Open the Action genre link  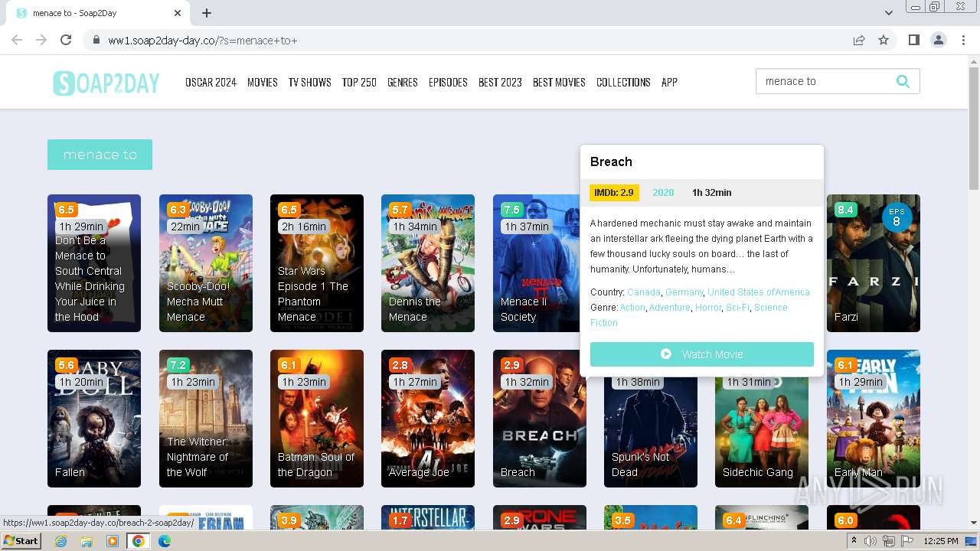632,307
